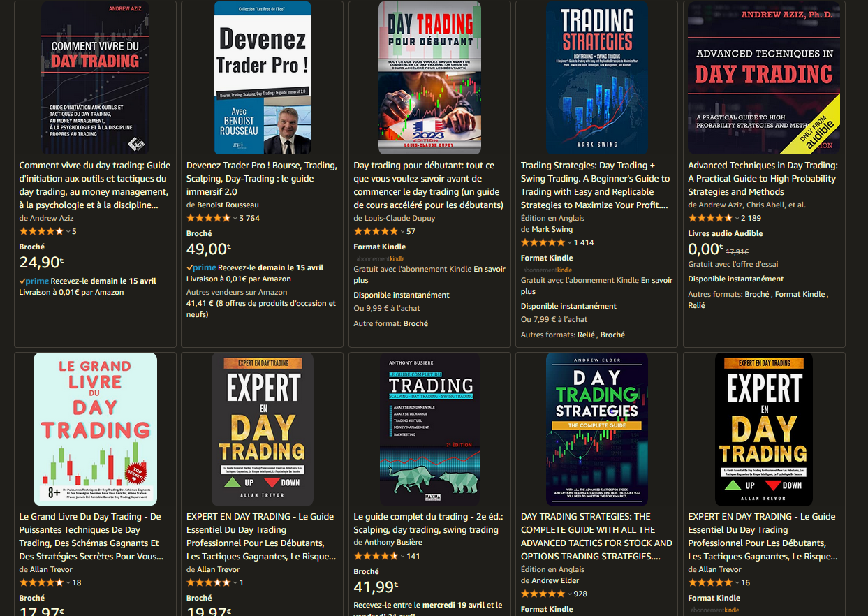Expand rating dropdown beside 57 reviews

(402, 232)
